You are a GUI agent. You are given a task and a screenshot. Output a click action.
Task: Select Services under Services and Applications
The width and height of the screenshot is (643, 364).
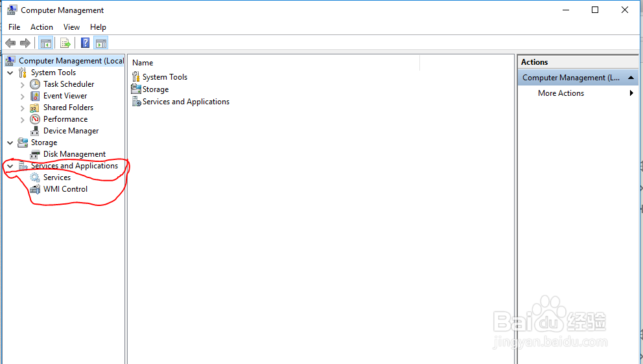(57, 177)
